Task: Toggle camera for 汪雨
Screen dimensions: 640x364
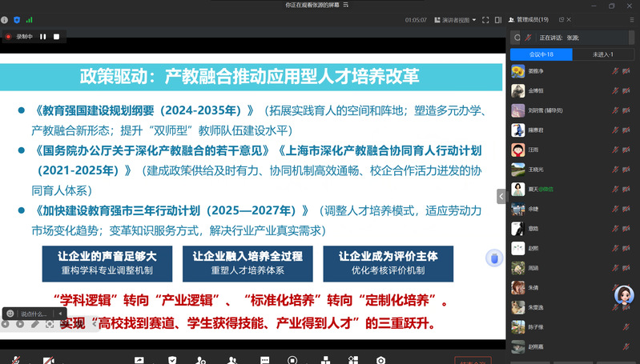Action: 626,150
